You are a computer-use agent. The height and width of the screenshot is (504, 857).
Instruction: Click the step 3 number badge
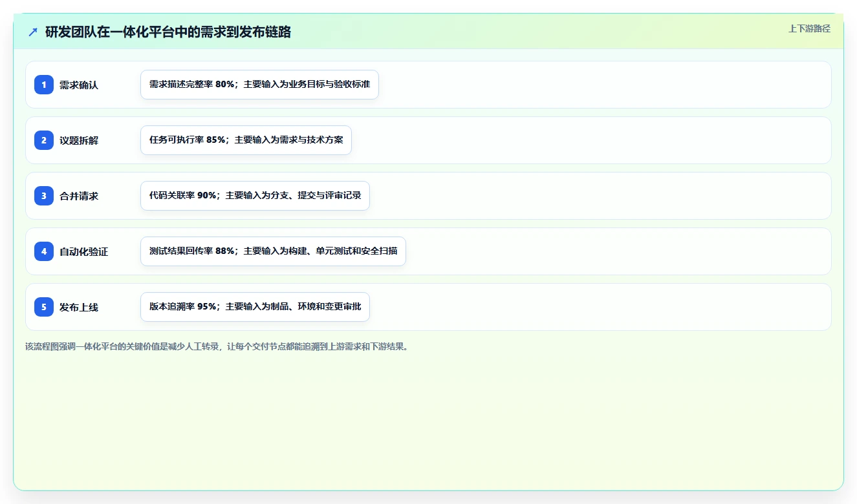[44, 196]
